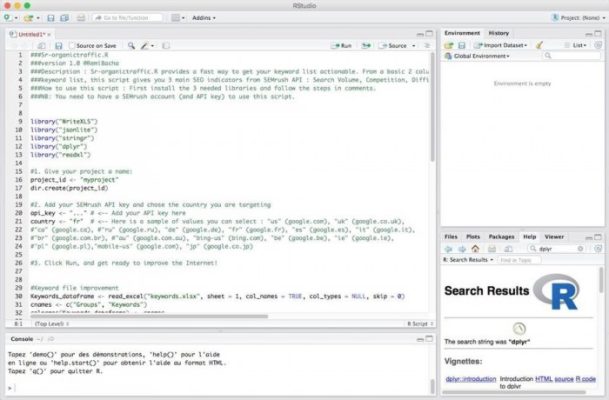
Task: Open the Project: (None) dropdown
Action: 578,18
